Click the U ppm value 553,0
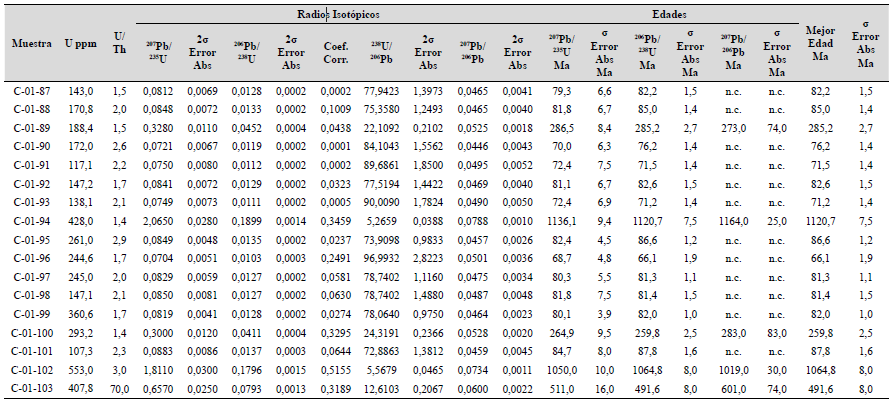The image size is (894, 405). coord(79,369)
